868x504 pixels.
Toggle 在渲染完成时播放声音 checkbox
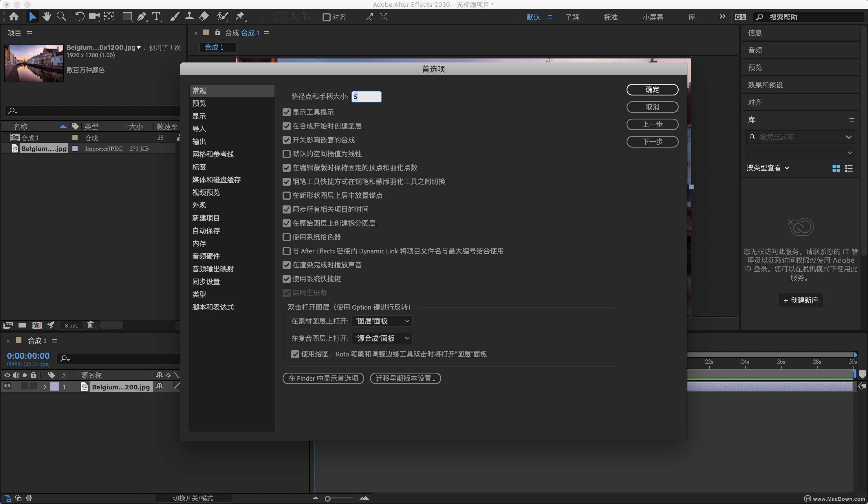coord(286,265)
